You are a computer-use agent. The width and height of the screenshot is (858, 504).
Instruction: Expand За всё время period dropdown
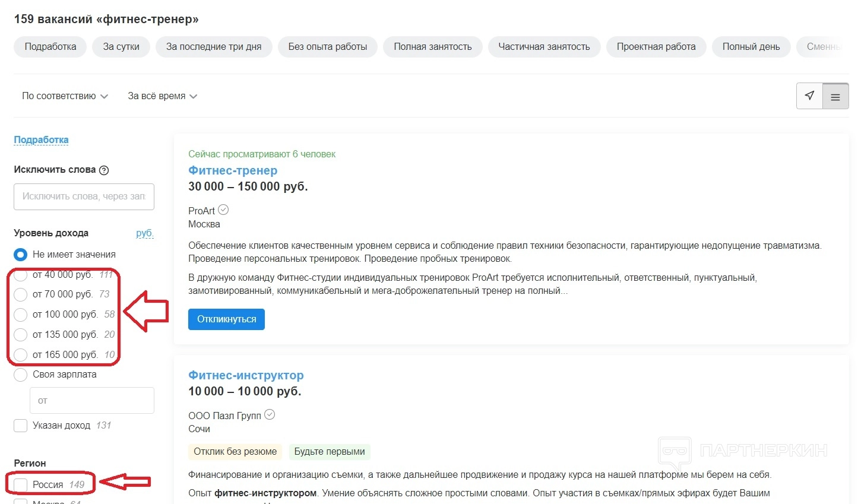point(162,96)
